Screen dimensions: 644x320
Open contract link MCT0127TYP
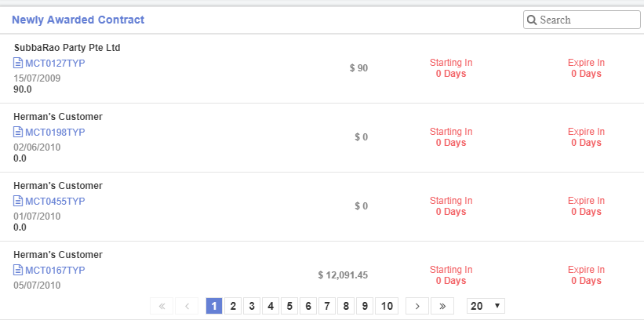click(55, 64)
